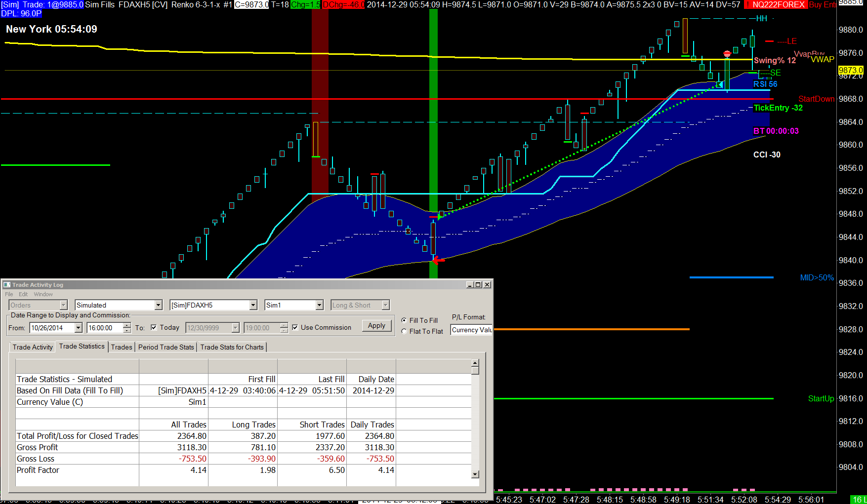The image size is (867, 504).
Task: Select the Flat To Flat radio button
Action: (404, 331)
